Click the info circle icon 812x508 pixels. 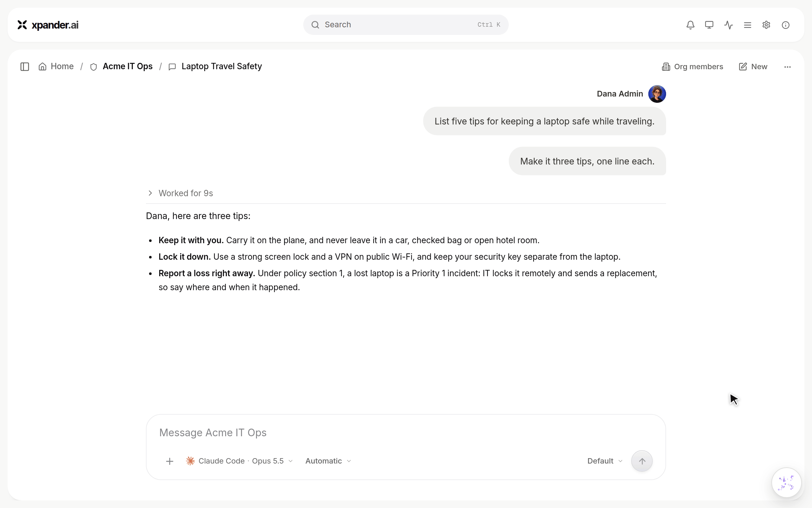point(785,25)
